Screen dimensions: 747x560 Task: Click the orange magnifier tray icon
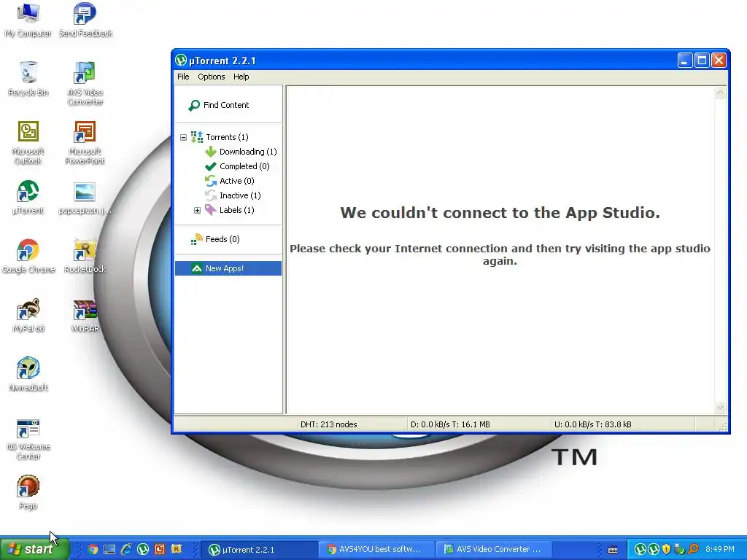pyautogui.click(x=693, y=550)
